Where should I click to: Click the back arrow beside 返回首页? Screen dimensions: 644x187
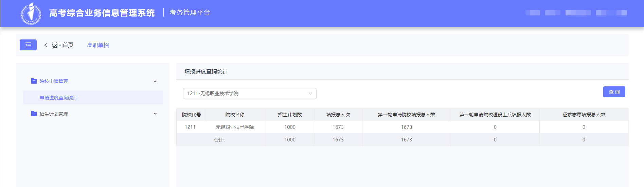point(46,45)
